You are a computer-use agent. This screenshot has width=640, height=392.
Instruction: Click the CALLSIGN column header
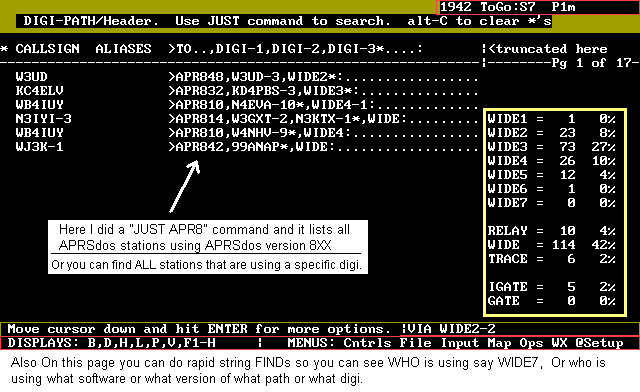(x=47, y=49)
